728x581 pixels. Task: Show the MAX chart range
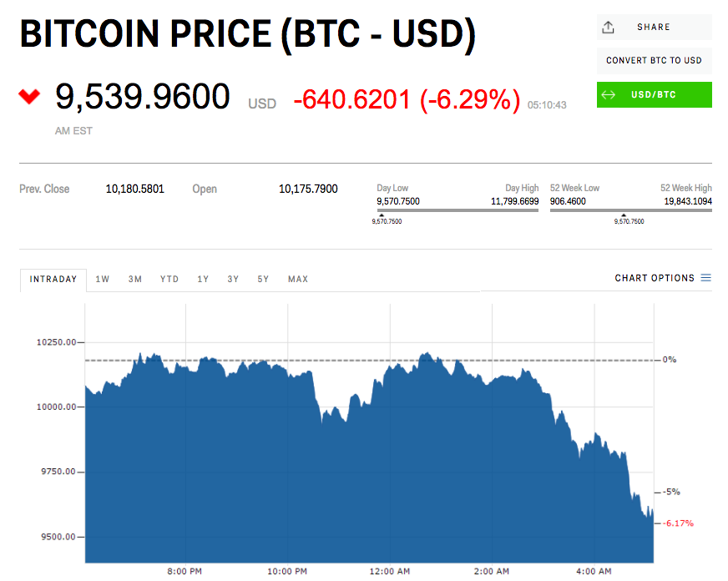tap(298, 280)
